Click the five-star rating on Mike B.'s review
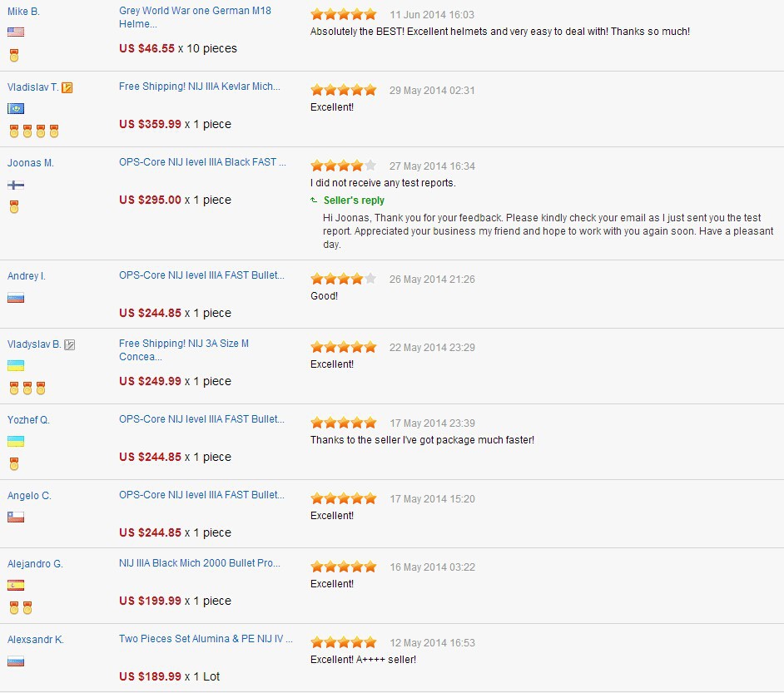 (343, 15)
